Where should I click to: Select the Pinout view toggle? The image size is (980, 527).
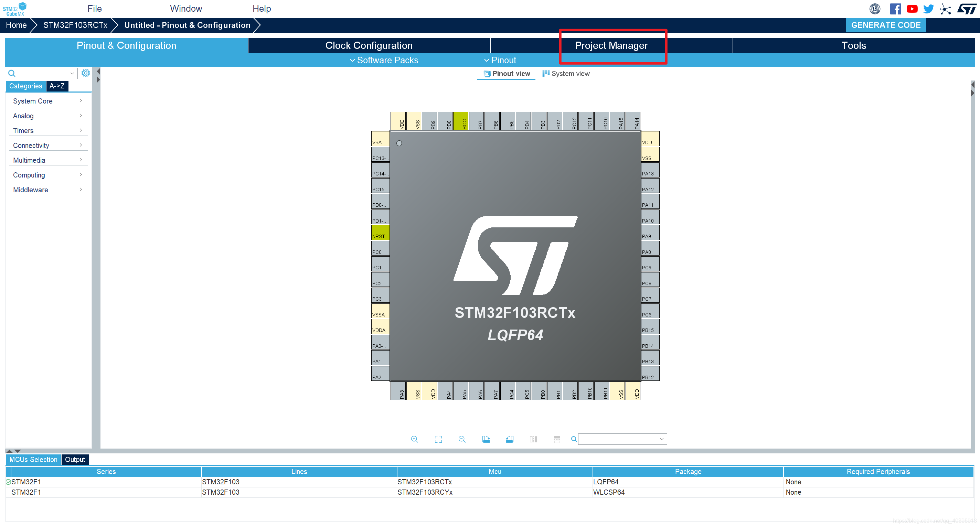507,74
